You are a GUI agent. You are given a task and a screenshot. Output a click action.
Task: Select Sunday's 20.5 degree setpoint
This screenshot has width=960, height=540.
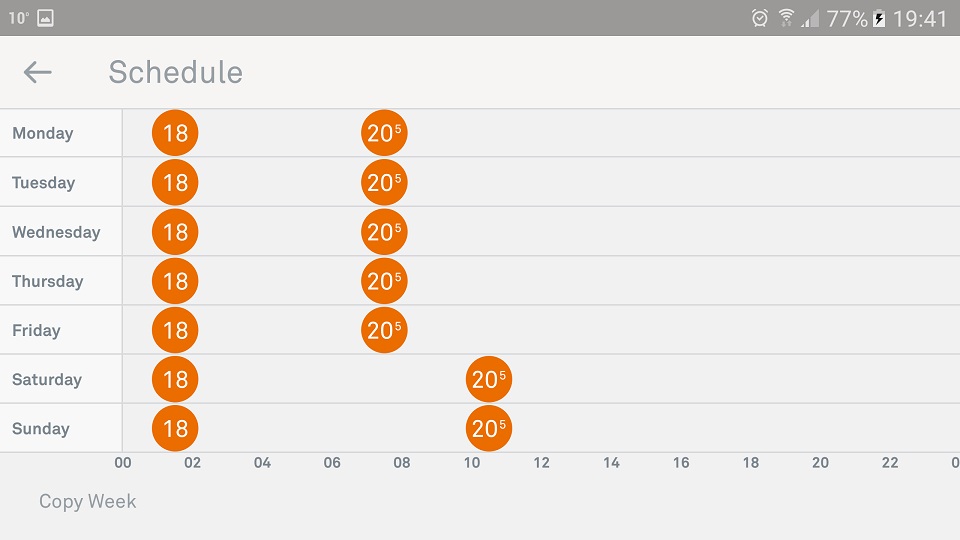[x=489, y=429]
